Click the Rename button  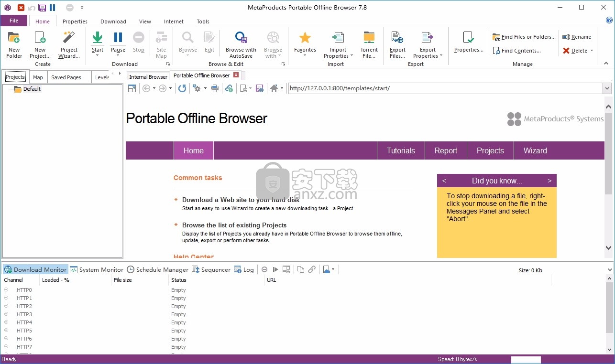coord(577,37)
